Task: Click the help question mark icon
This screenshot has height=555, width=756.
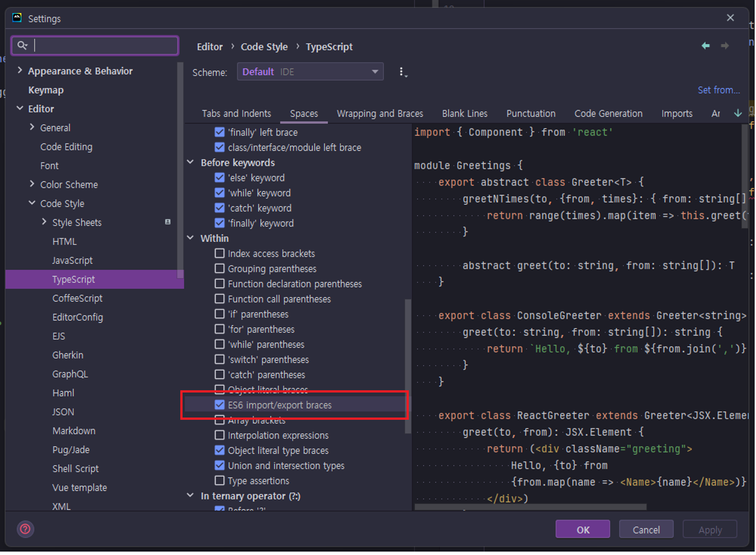Action: (25, 529)
